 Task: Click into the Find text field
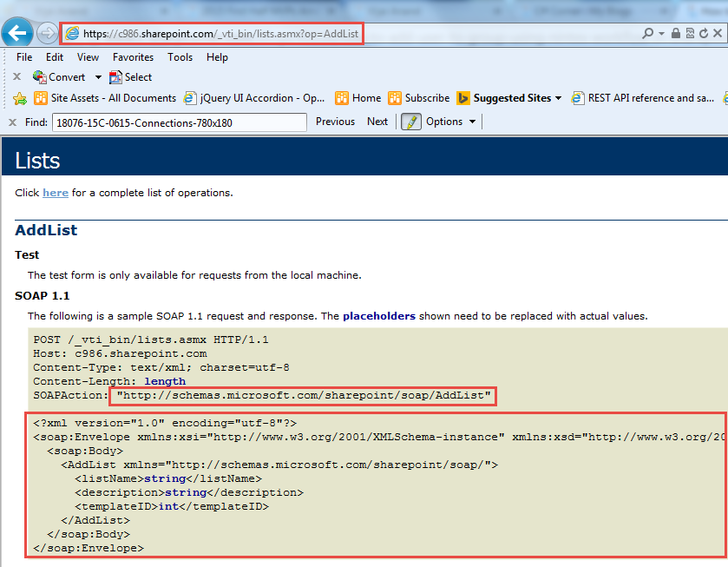[x=180, y=122]
